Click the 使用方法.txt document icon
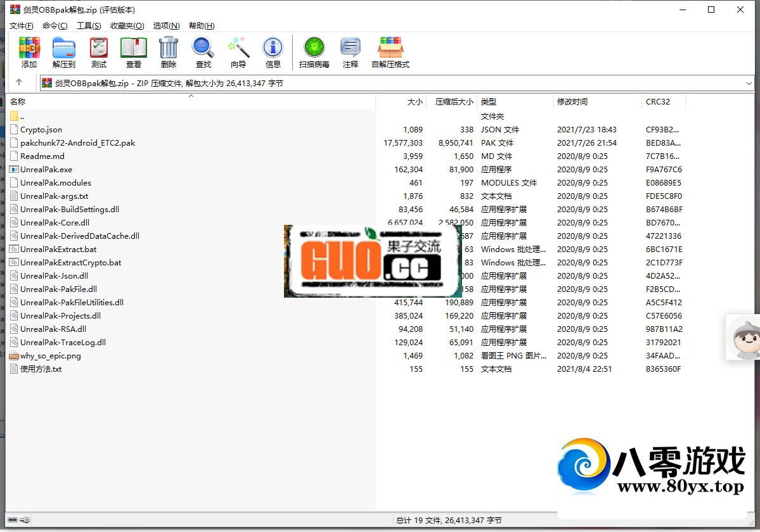 pos(14,369)
